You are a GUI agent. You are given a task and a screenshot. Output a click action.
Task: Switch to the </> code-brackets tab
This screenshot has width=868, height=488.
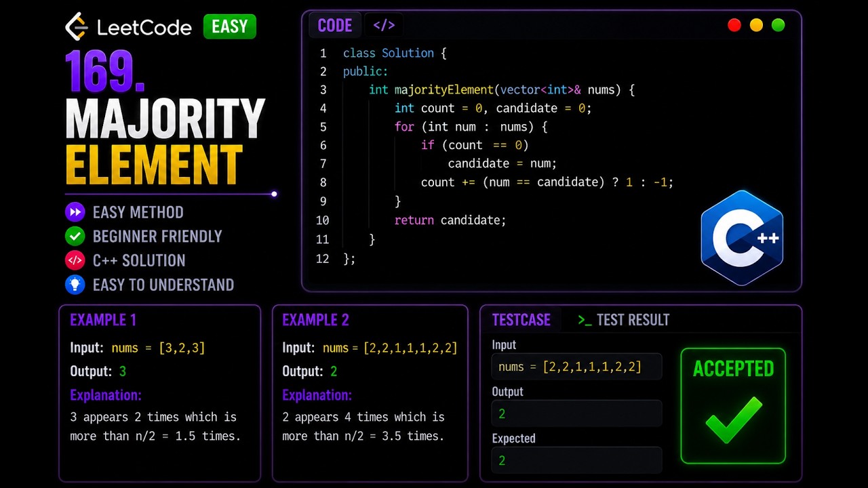click(x=384, y=26)
